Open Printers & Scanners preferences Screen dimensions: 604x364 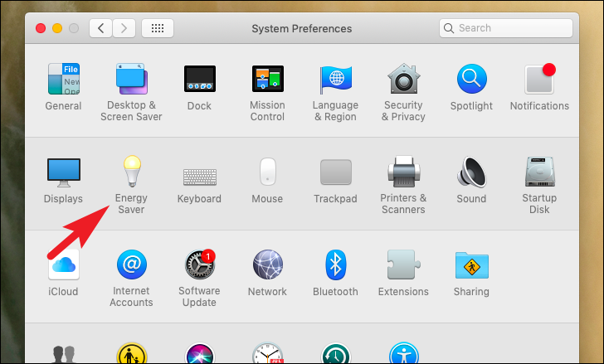point(403,172)
